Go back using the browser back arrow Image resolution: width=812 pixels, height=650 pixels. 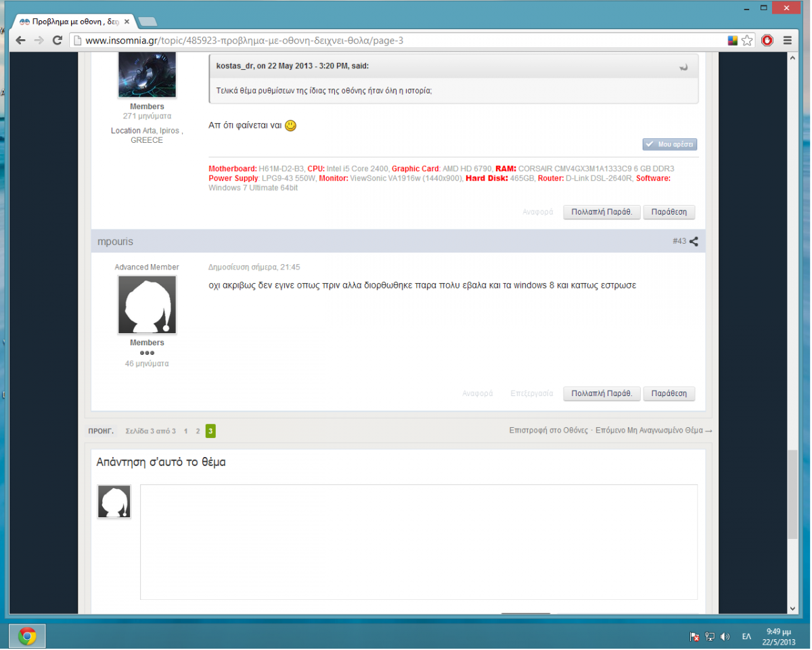20,41
